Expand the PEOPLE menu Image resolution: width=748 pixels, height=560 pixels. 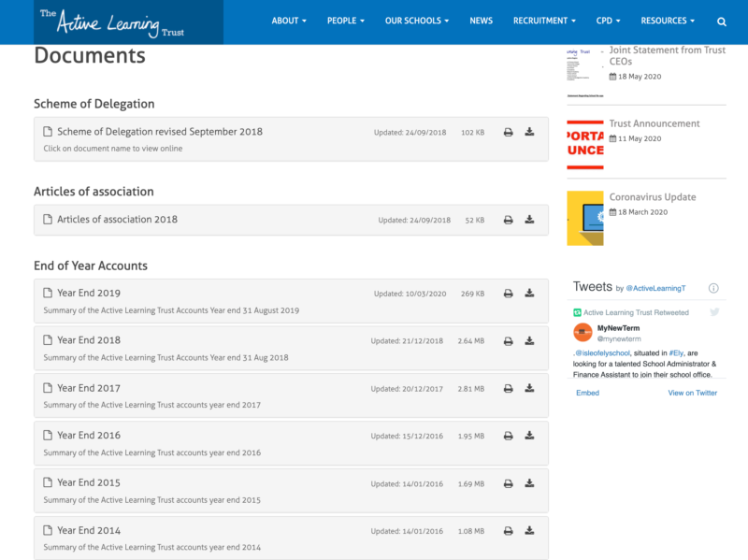[x=346, y=21]
